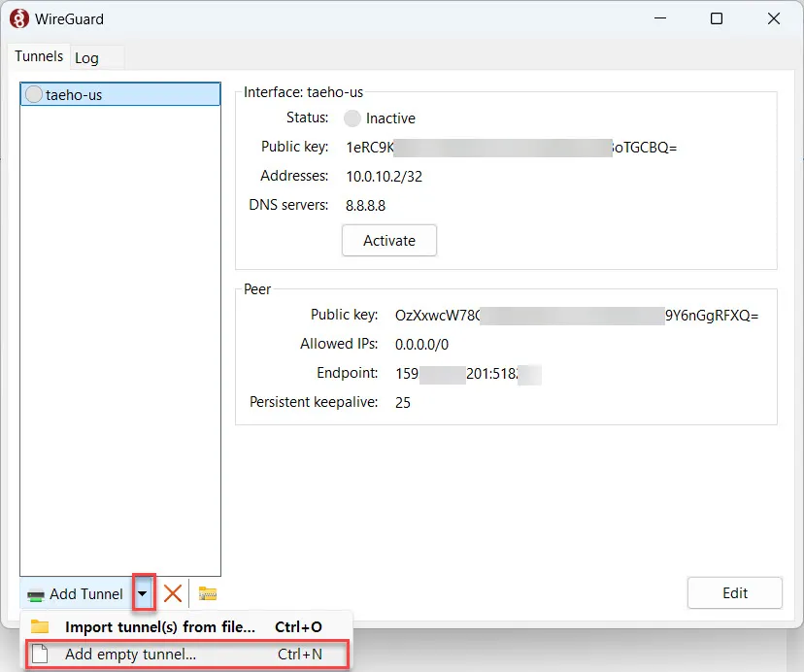
Task: Choose Add empty tunnel menu item
Action: pos(187,655)
